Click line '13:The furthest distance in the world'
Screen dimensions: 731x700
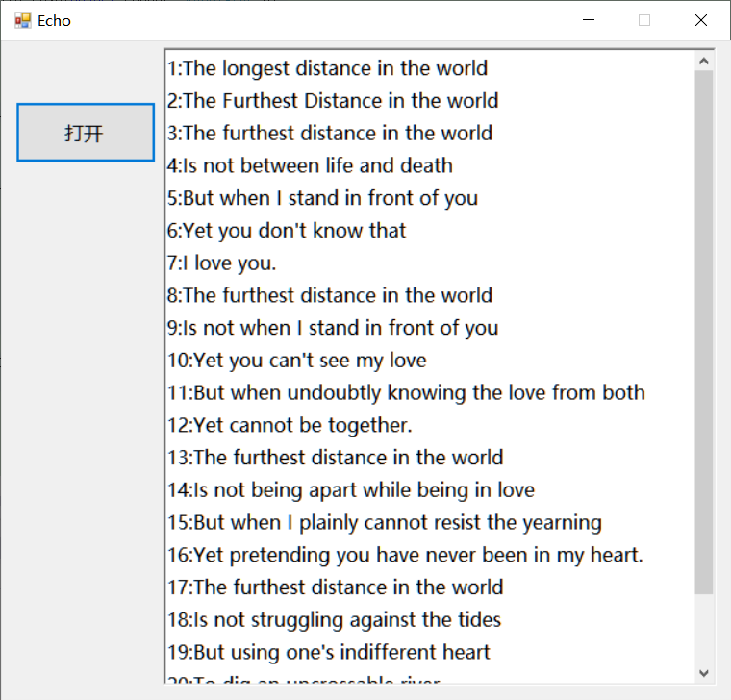click(335, 457)
